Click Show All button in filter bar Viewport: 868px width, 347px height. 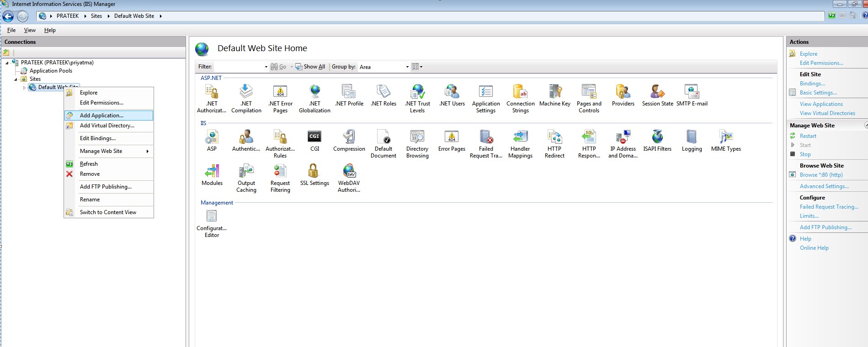(x=310, y=67)
